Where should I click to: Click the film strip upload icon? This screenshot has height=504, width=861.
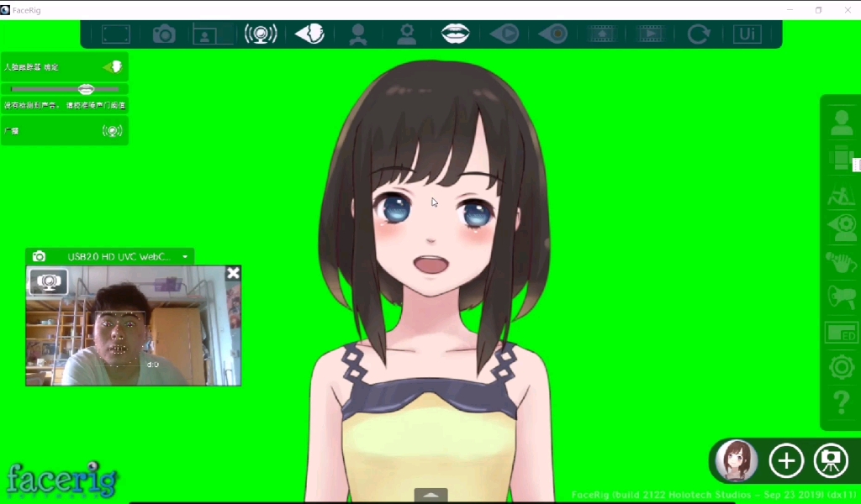coord(602,34)
